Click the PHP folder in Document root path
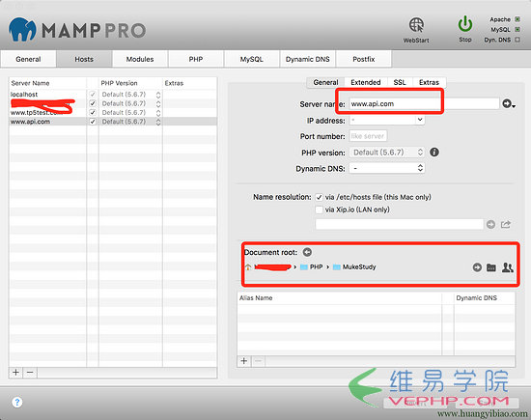This screenshot has width=531, height=420. [312, 266]
